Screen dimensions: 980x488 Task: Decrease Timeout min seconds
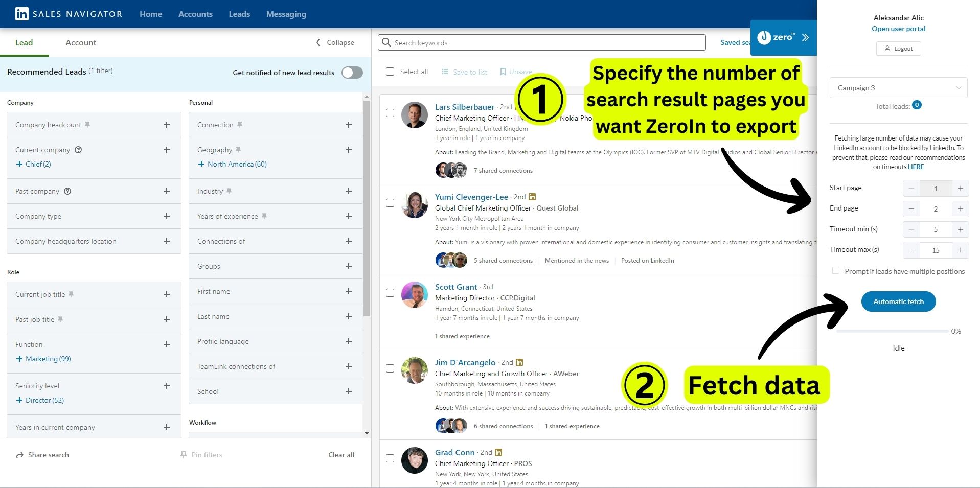tap(911, 229)
